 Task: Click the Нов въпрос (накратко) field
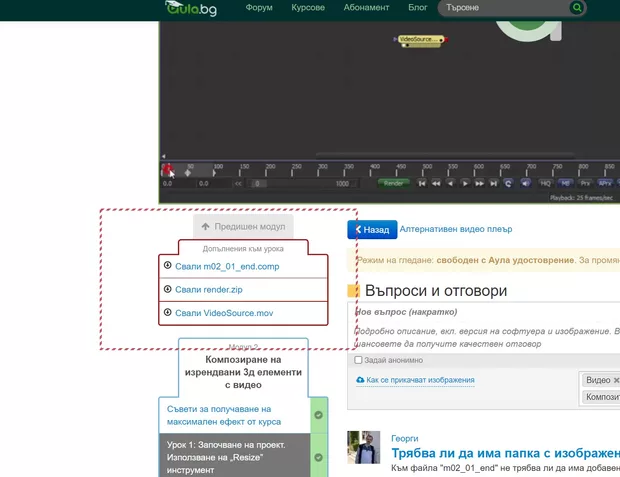pos(484,312)
